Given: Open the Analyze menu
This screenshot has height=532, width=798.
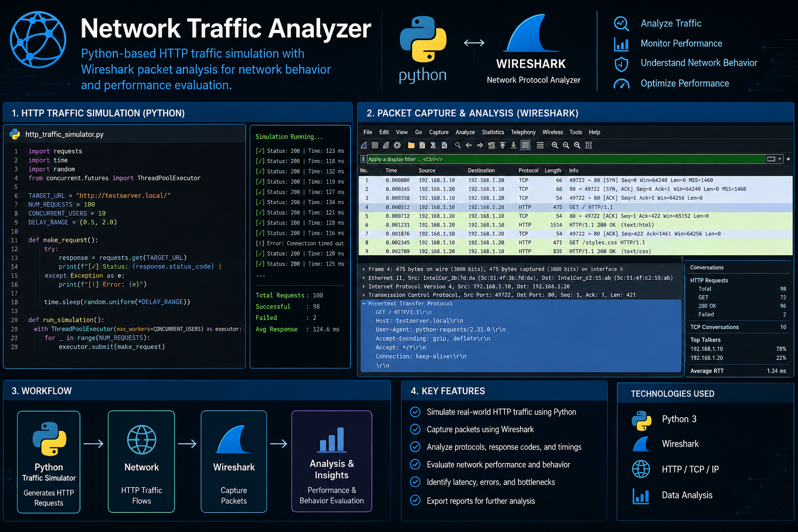Looking at the screenshot, I should pos(465,132).
